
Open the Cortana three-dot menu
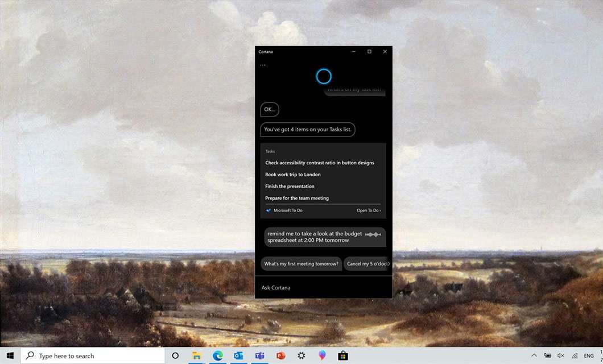[263, 65]
